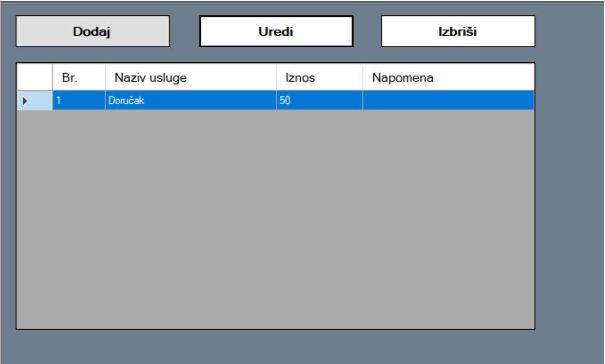The width and height of the screenshot is (605, 364).
Task: Click the form background below the grid
Action: point(275,347)
